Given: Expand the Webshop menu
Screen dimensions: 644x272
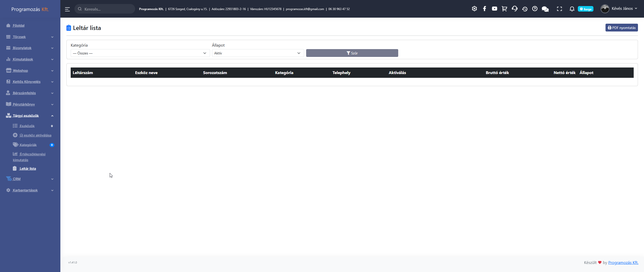Looking at the screenshot, I should [x=30, y=71].
